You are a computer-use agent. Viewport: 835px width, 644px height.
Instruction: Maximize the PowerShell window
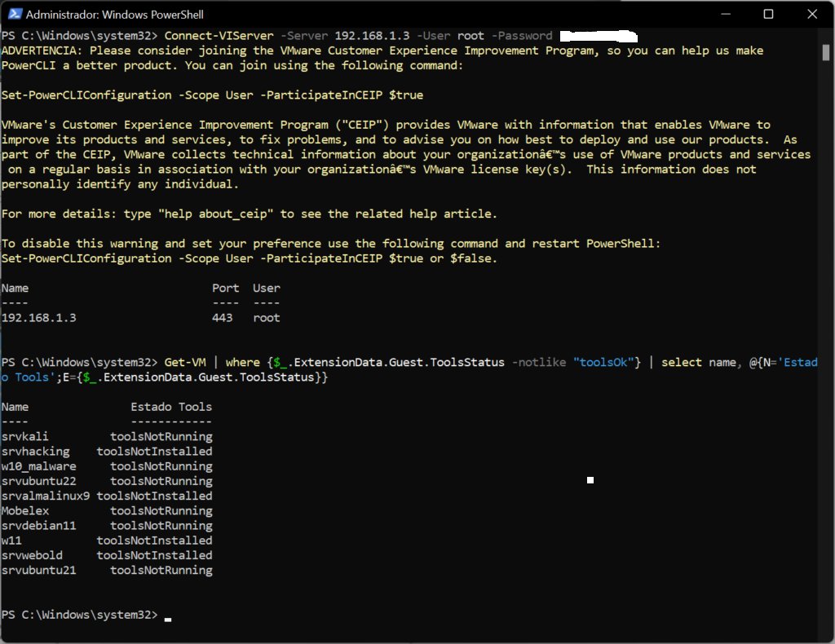pyautogui.click(x=768, y=14)
